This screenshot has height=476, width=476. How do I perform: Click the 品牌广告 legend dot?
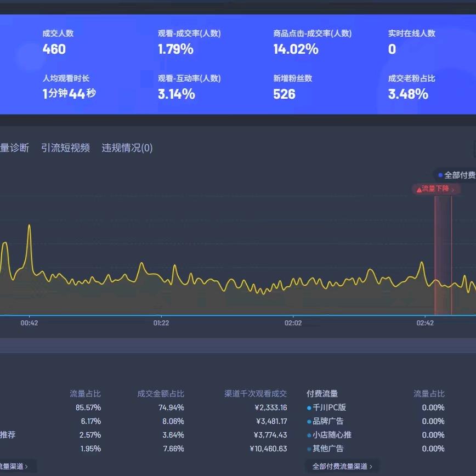(309, 422)
